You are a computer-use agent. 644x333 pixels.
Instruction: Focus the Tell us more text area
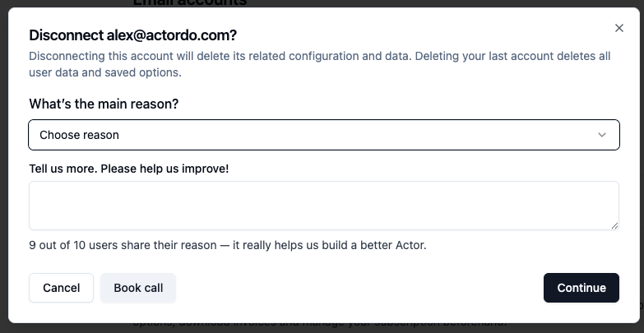(x=324, y=206)
